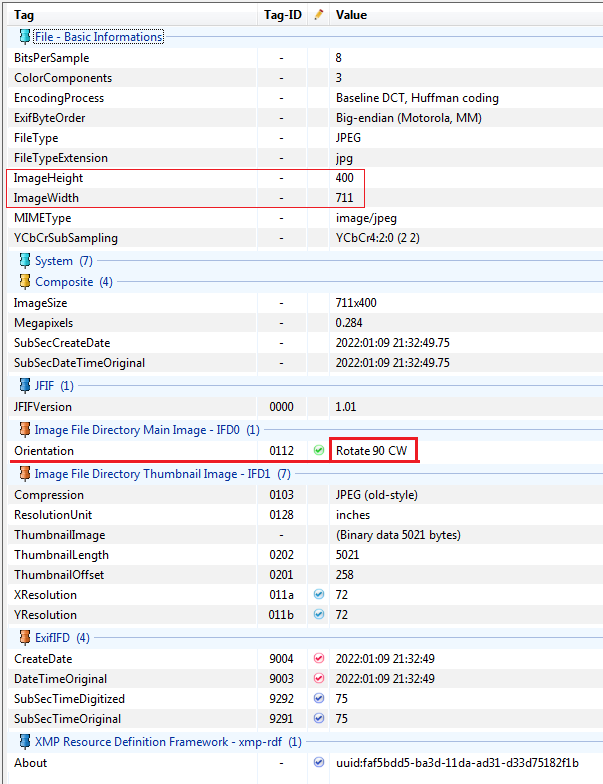Viewport: 603px width, 784px height.
Task: Click the JFIFVersion tag ID 0000
Action: pos(282,407)
